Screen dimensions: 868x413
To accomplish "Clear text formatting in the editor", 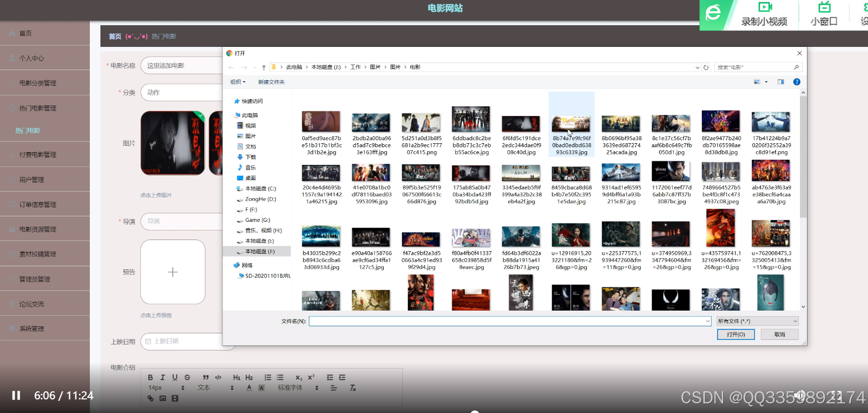I will coord(353,388).
